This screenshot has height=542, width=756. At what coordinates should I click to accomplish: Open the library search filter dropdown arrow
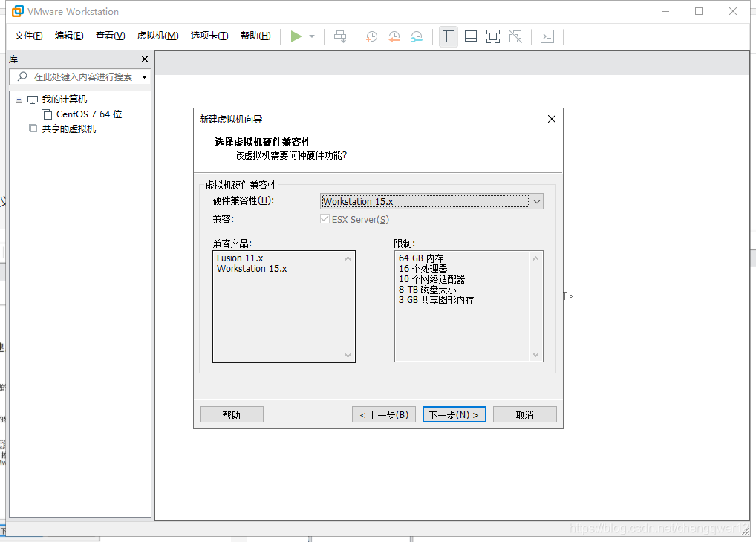[x=144, y=77]
